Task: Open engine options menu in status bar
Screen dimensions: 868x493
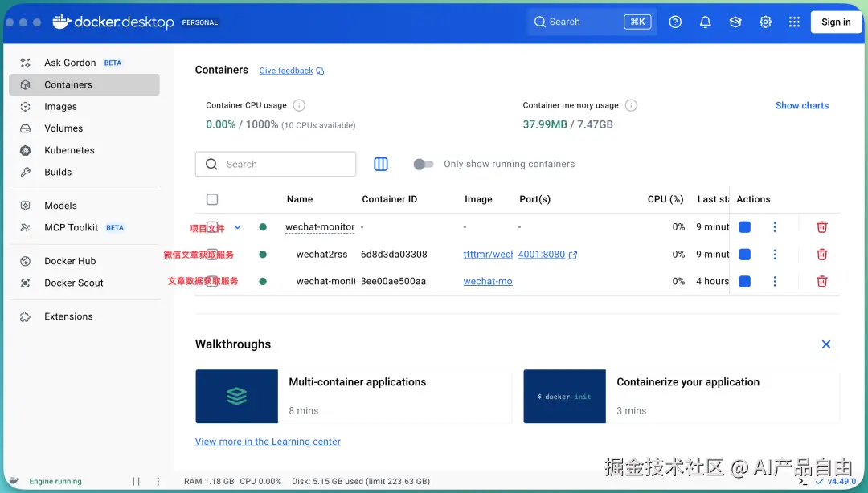Action: [x=158, y=482]
